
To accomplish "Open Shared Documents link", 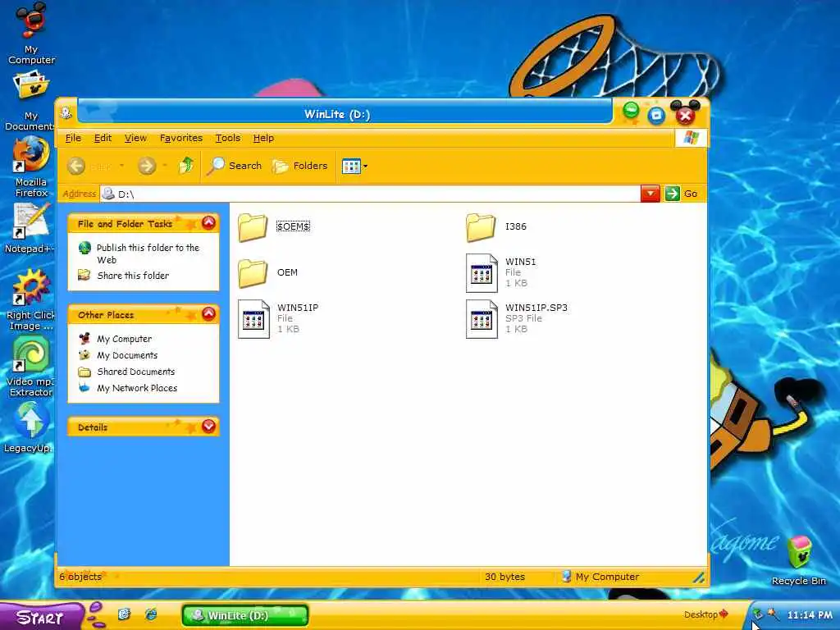I will (136, 372).
